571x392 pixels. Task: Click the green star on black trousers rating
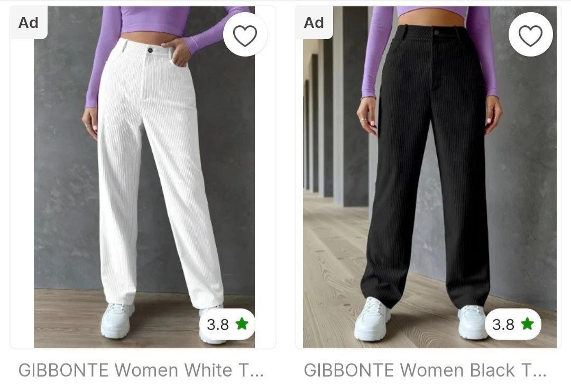click(527, 323)
